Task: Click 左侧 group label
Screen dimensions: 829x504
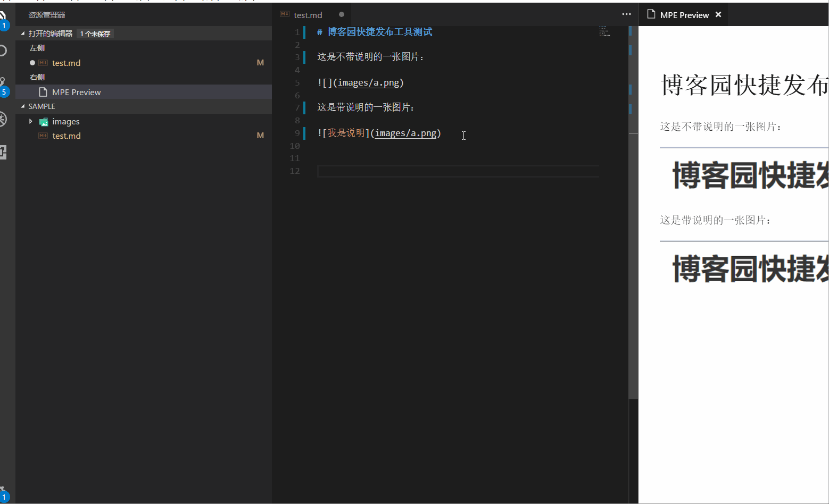Action: (x=37, y=48)
